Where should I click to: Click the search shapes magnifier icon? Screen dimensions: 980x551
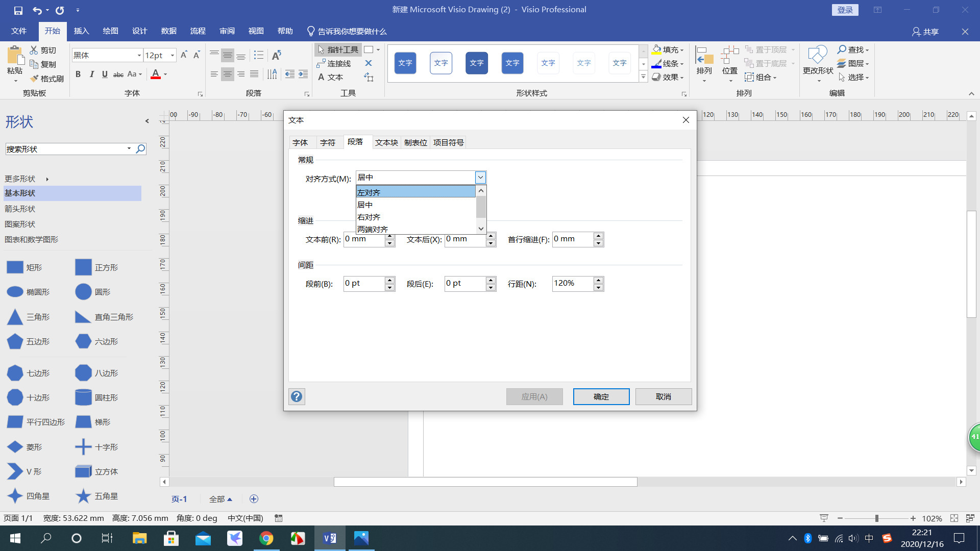point(140,148)
